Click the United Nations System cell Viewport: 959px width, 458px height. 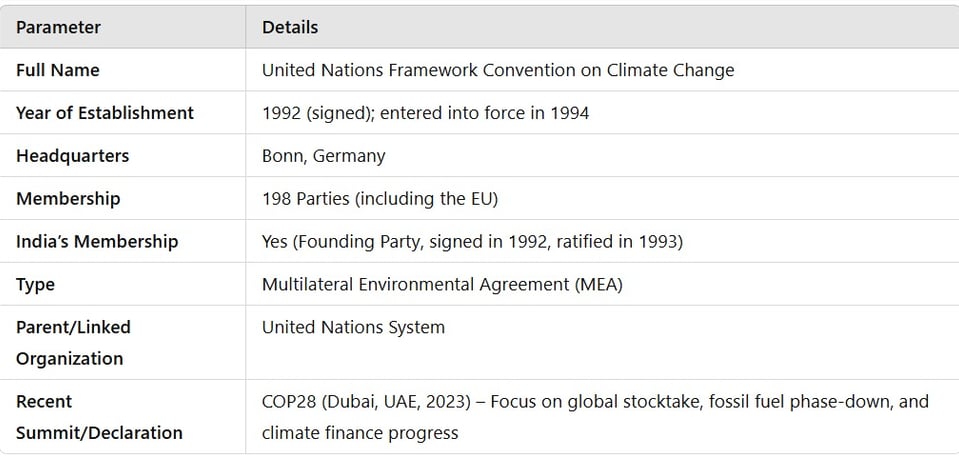[x=353, y=328]
